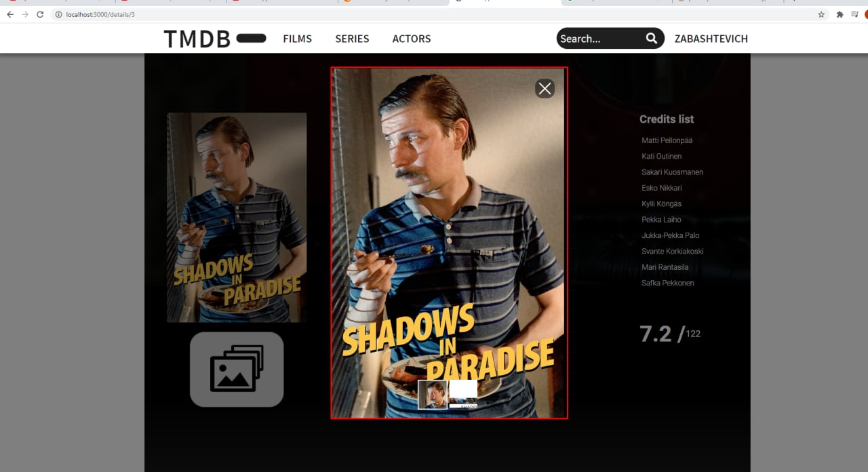Click on Mari Rantasila in the credits list

click(x=665, y=267)
